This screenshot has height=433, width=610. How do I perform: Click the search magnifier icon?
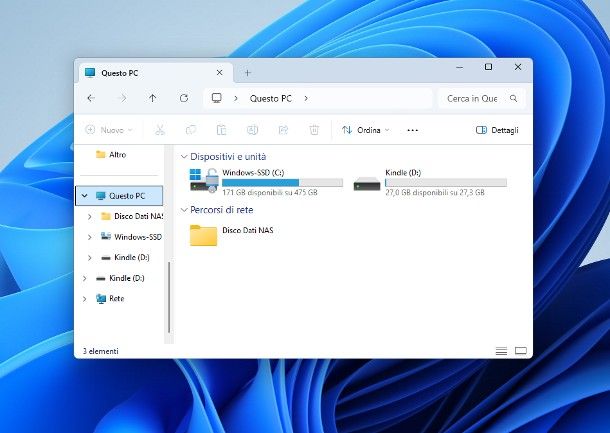tap(514, 98)
